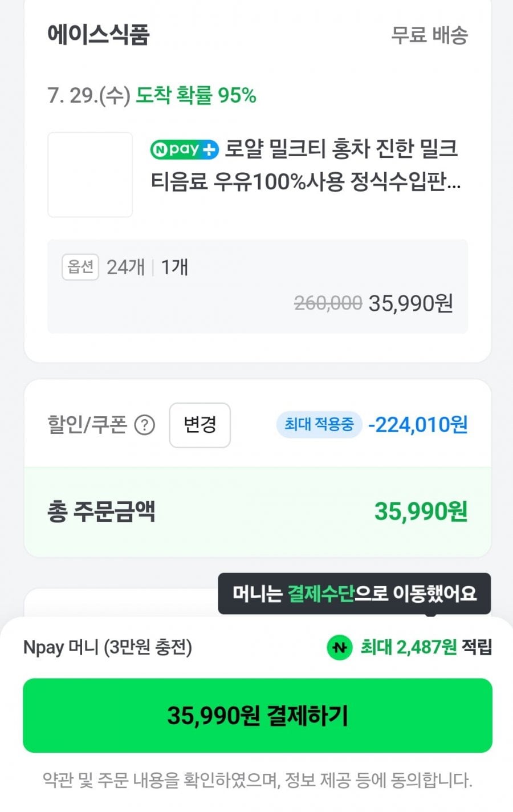Tap the discount/coupon help question mark icon

pos(144,425)
